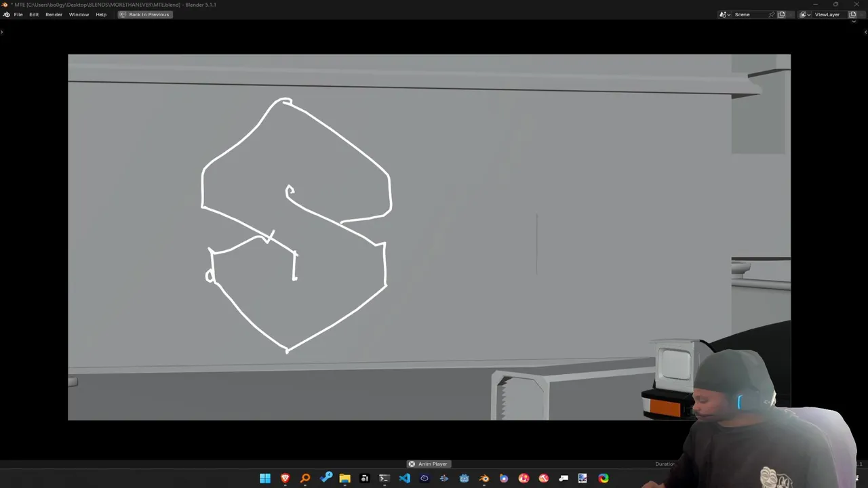This screenshot has width=868, height=488.
Task: Open the scene browse dropdown icon
Action: click(x=724, y=14)
